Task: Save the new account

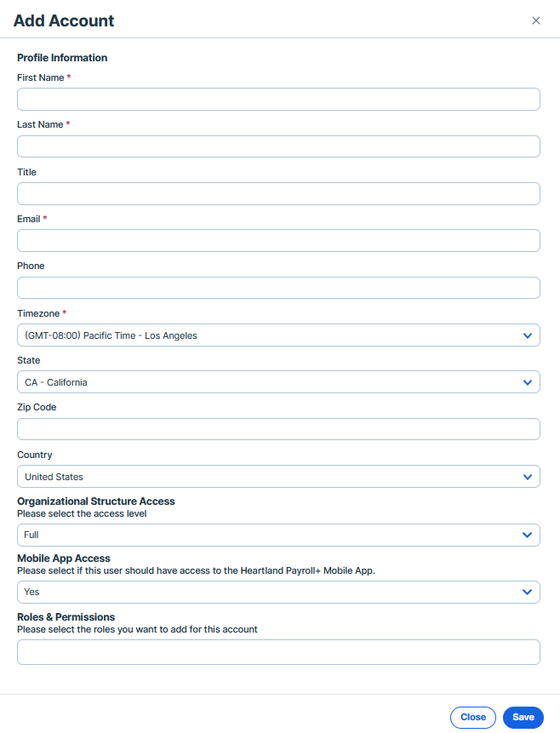Action: click(x=523, y=717)
